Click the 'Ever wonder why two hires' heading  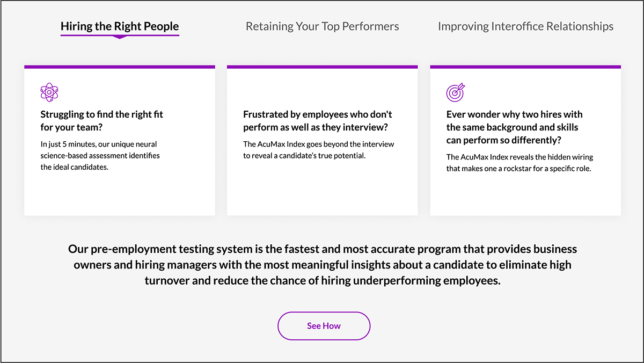coord(514,127)
